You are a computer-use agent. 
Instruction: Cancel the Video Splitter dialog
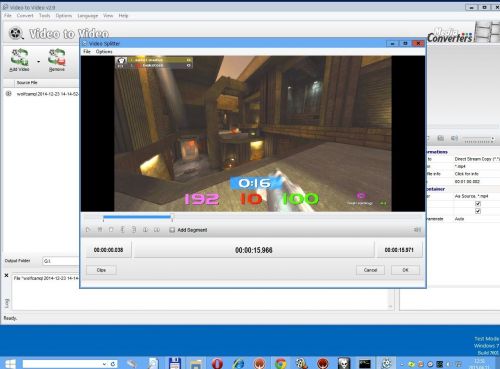click(370, 270)
